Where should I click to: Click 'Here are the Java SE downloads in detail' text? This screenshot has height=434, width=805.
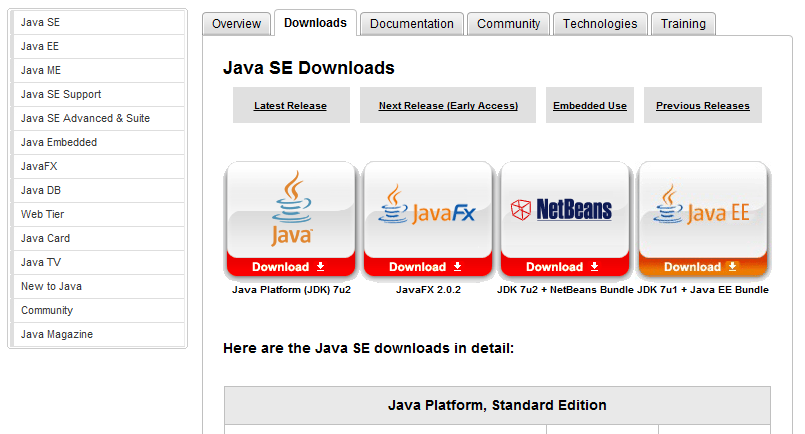(368, 348)
